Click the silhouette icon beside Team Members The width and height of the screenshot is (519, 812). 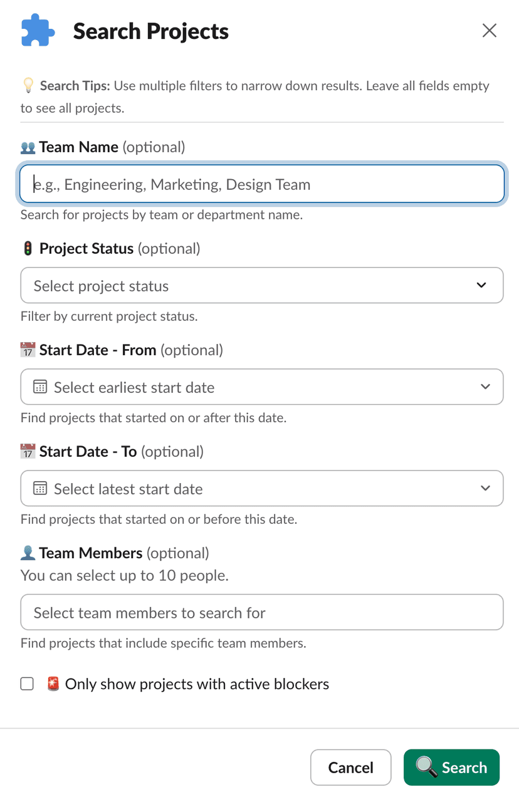(x=28, y=553)
